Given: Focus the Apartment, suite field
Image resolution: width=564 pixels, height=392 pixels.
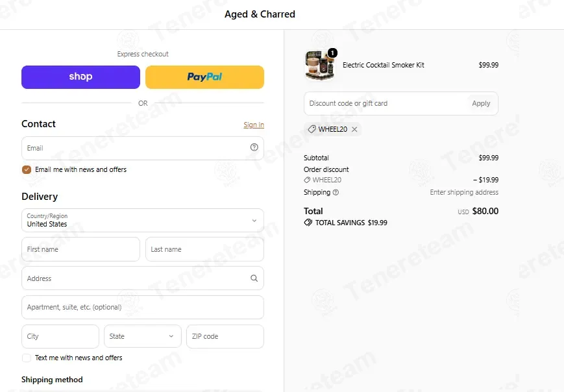Looking at the screenshot, I should tap(143, 308).
